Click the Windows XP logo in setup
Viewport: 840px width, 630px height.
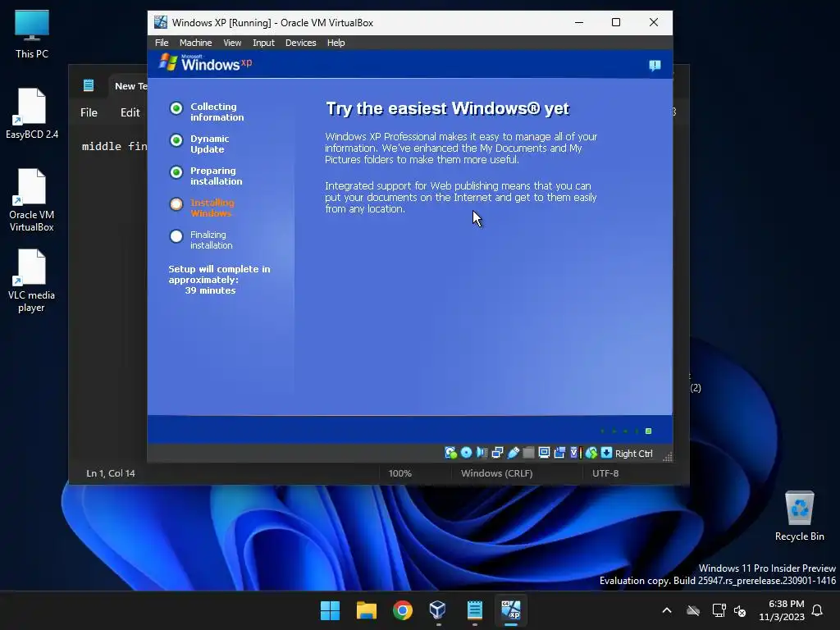(x=205, y=62)
